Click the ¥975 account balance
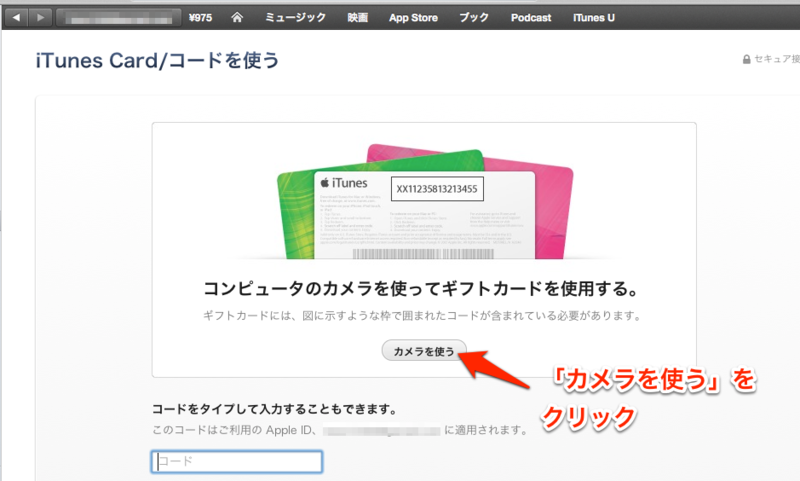Screen dimensions: 800x481 coord(200,18)
